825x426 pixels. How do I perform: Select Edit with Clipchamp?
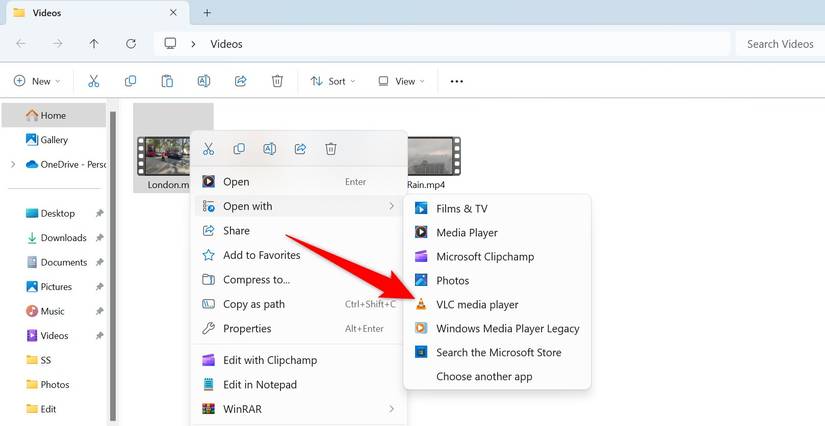pyautogui.click(x=298, y=360)
